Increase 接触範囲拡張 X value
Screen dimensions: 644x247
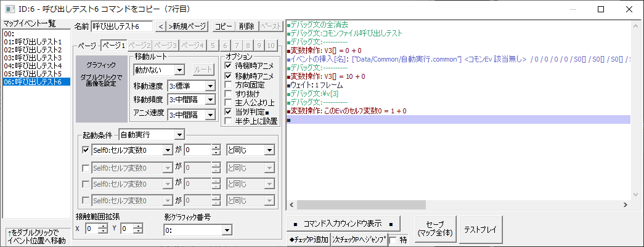tap(103, 227)
